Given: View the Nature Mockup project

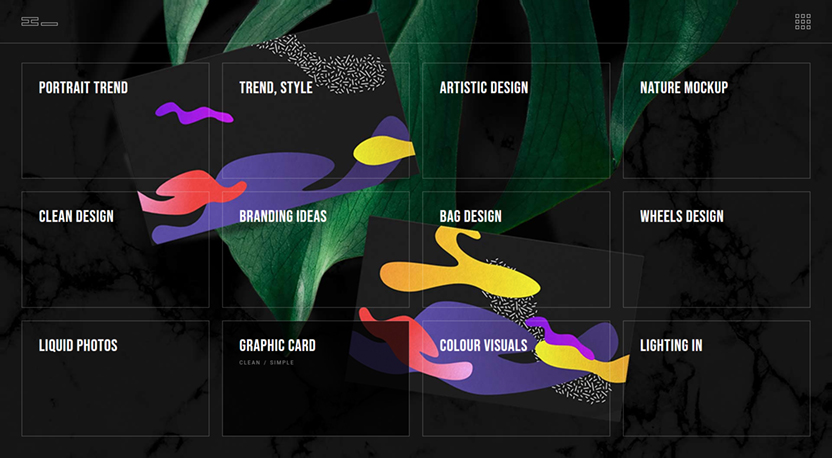Looking at the screenshot, I should tap(716, 120).
